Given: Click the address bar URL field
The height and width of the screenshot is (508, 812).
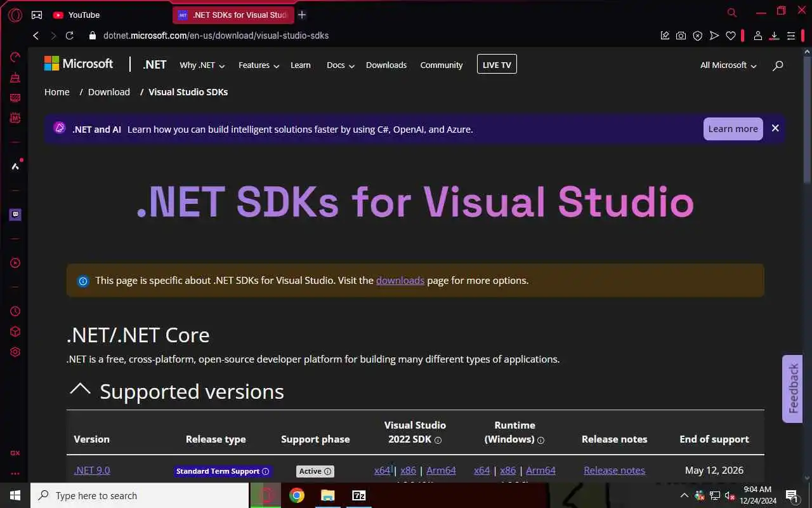Looking at the screenshot, I should [374, 36].
